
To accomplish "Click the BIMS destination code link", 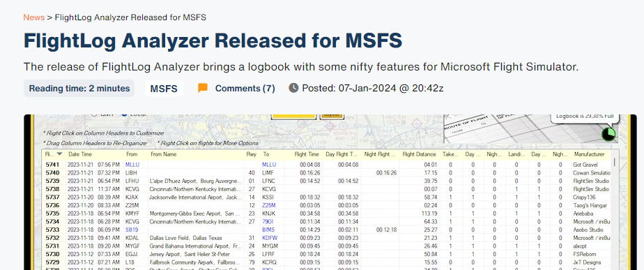I will click(268, 230).
